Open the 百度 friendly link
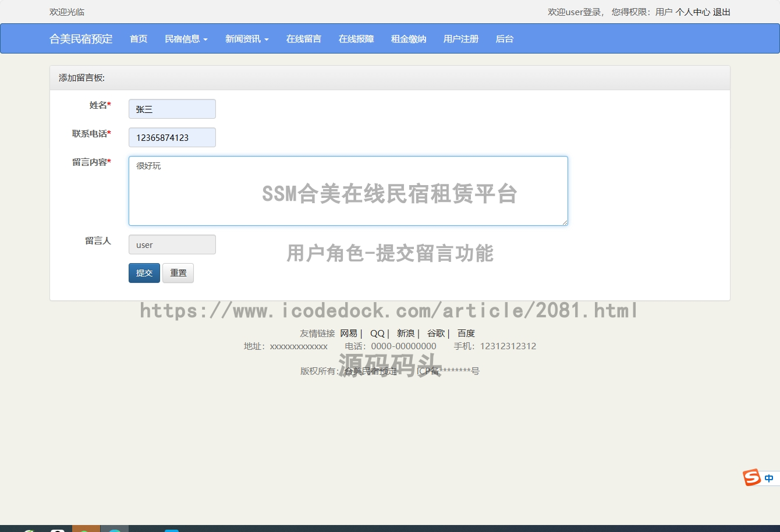Screen dimensions: 780x532 466,334
